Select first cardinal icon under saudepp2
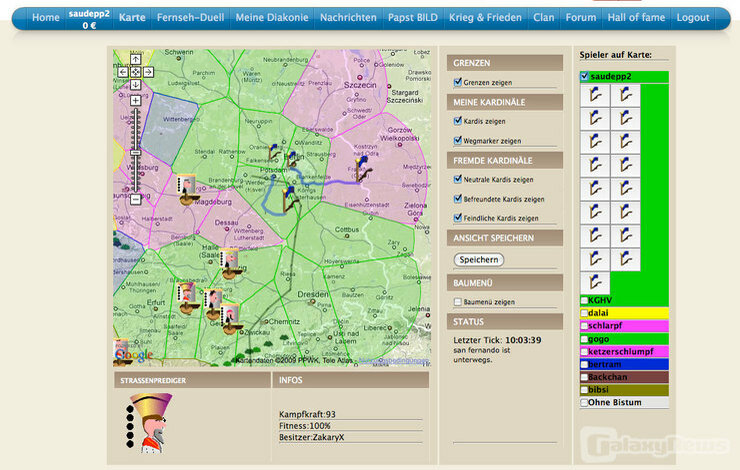This screenshot has height=470, width=740. (x=595, y=95)
